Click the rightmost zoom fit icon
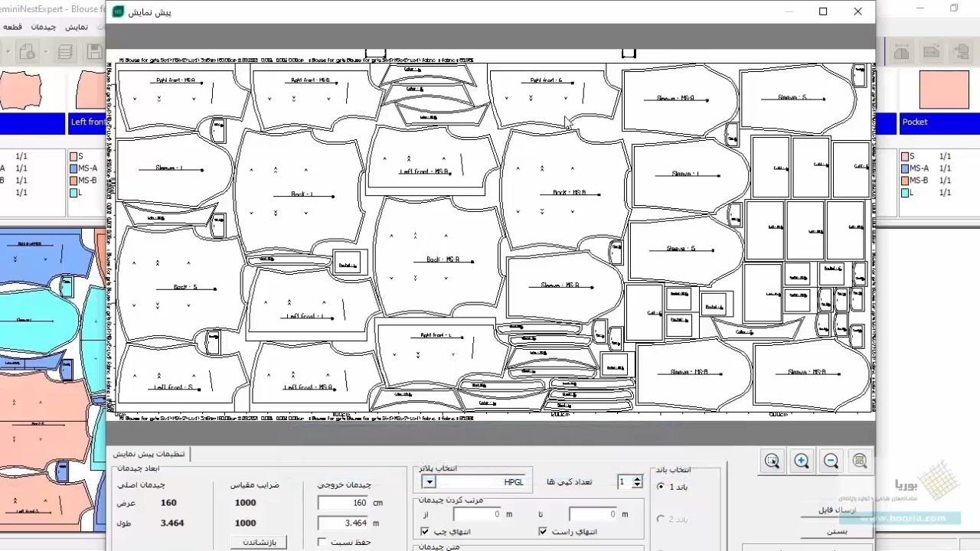This screenshot has height=551, width=980. [860, 461]
